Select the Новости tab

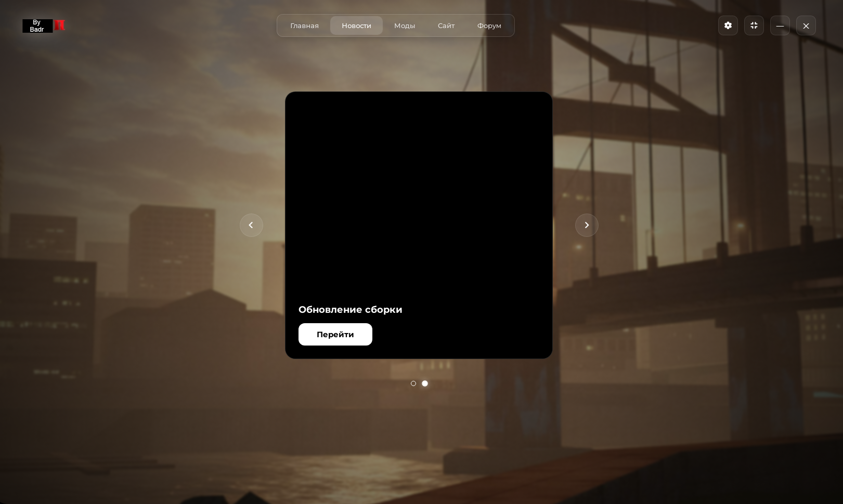tap(356, 25)
